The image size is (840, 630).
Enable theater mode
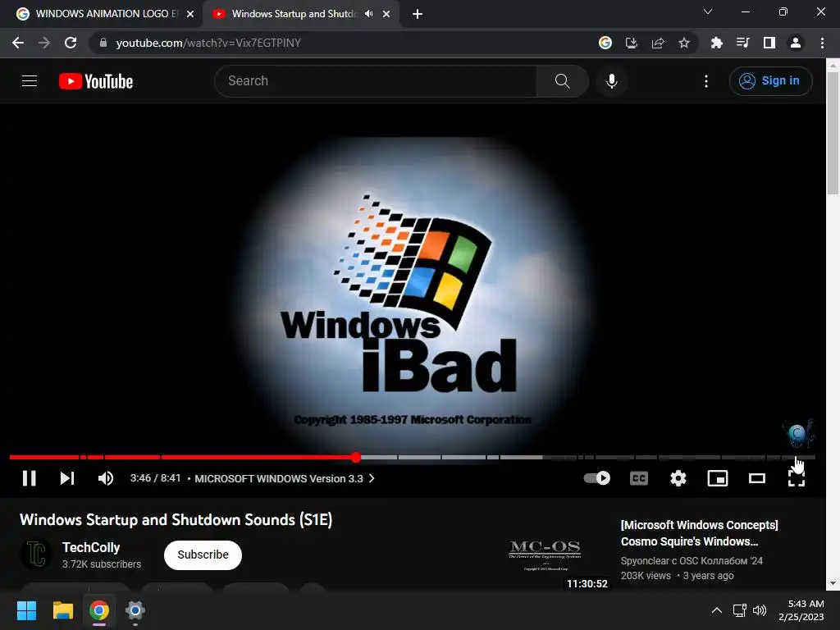tap(757, 478)
